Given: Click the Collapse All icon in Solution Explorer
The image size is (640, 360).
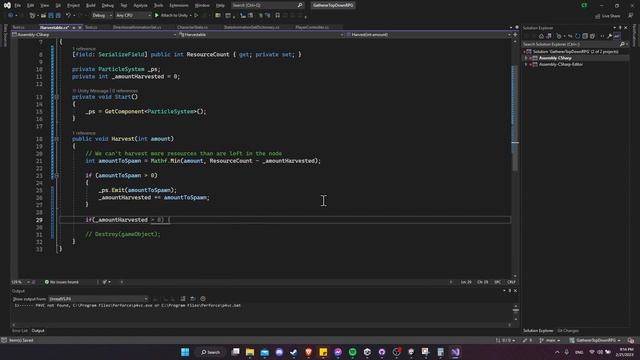Looking at the screenshot, I should [x=585, y=36].
